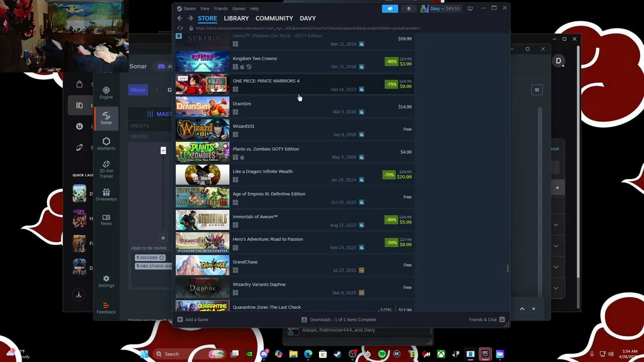This screenshot has height=362, width=644.
Task: Expand third chevron in right background panel
Action: click(x=555, y=267)
